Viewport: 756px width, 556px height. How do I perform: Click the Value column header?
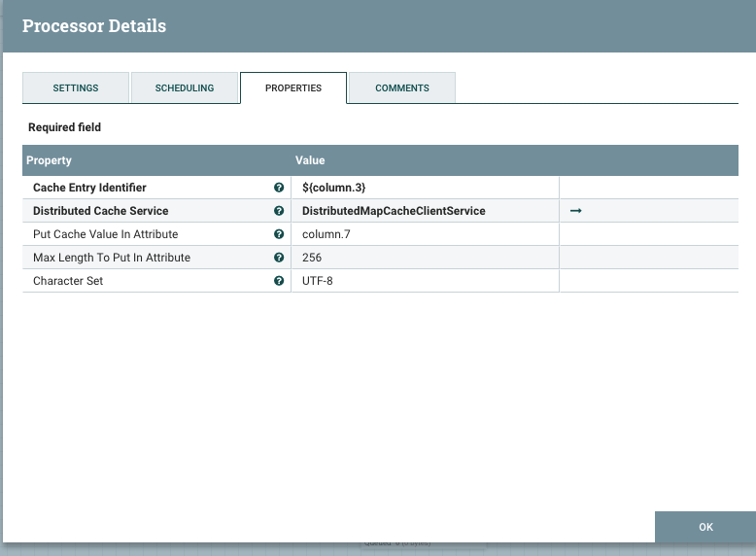(310, 160)
